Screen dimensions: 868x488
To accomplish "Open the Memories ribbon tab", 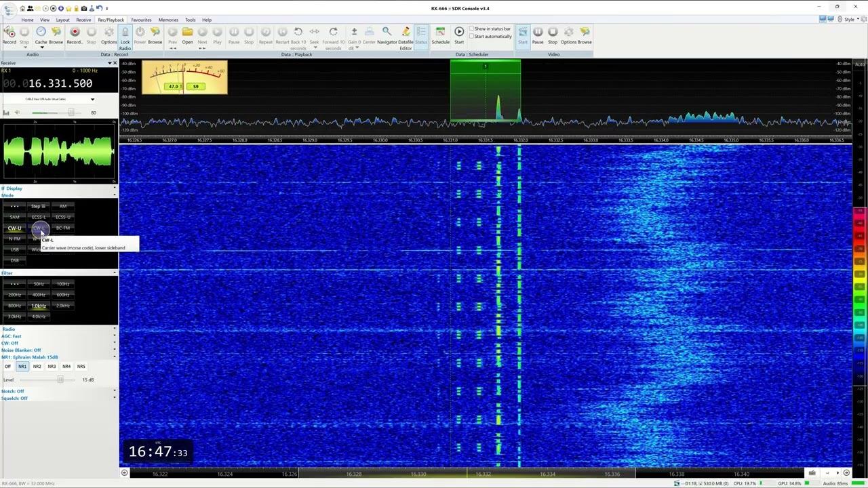I will (168, 20).
